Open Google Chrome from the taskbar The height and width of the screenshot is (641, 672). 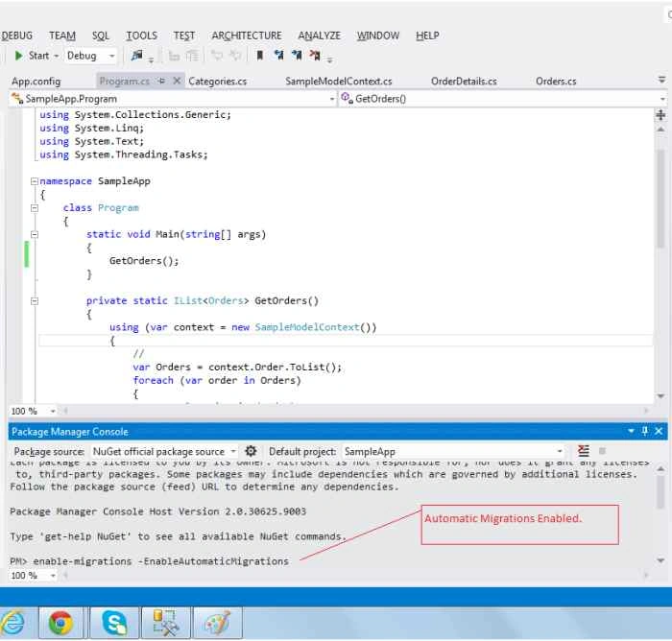[x=60, y=623]
